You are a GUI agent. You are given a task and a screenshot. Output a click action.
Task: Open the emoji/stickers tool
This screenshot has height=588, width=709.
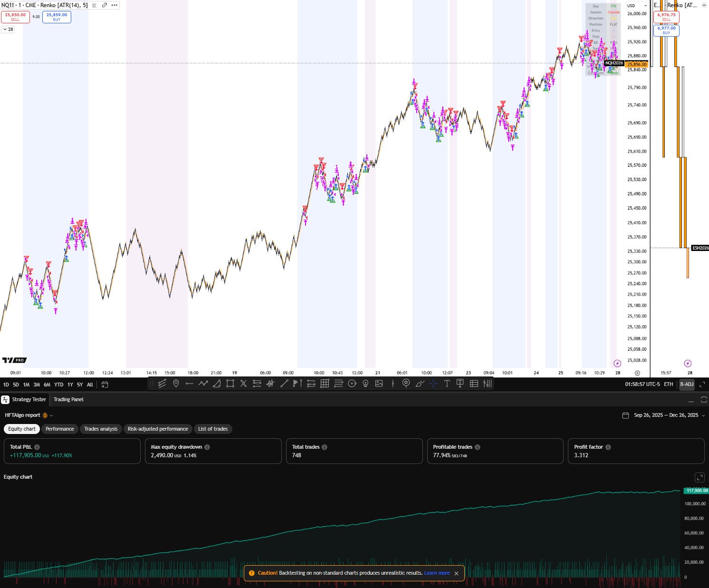[406, 384]
